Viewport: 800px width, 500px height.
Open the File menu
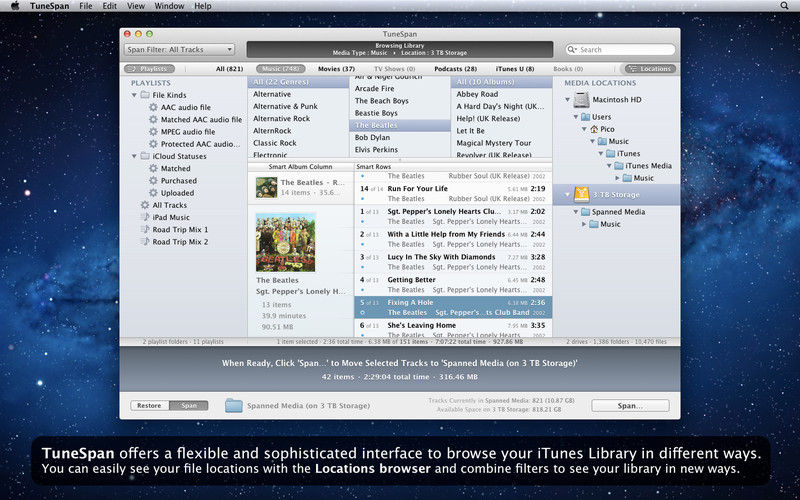86,6
